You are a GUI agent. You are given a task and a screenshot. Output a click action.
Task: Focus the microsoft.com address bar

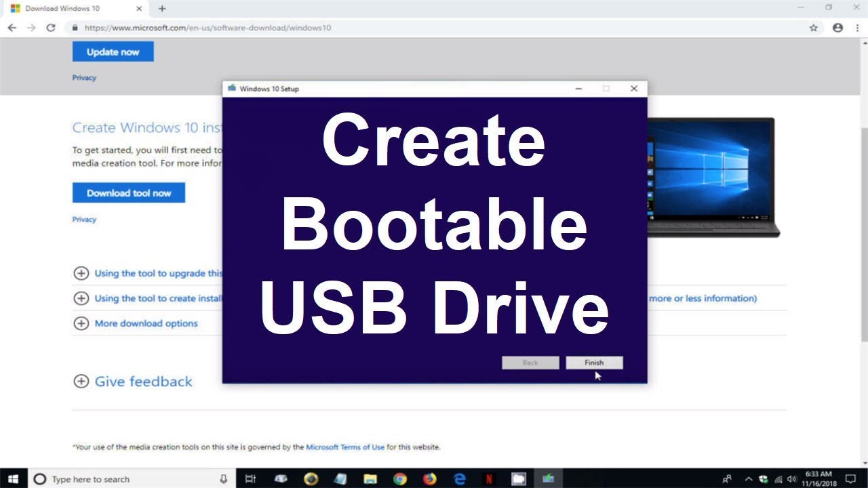point(444,28)
